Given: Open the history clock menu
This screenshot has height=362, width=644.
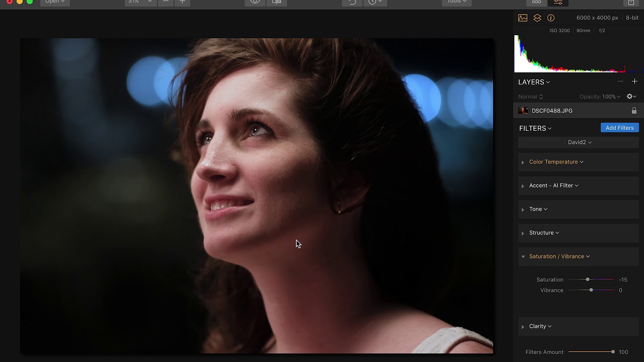Looking at the screenshot, I should [375, 3].
